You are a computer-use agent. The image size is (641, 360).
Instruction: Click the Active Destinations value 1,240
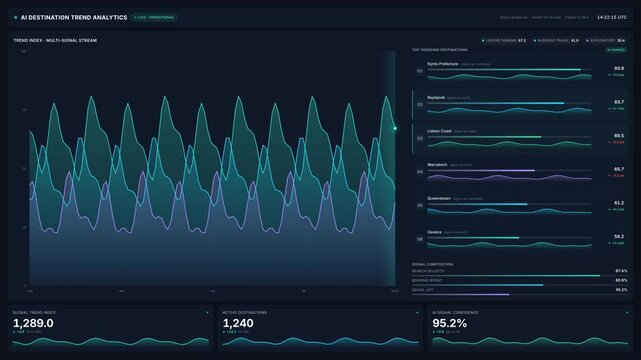pos(238,323)
